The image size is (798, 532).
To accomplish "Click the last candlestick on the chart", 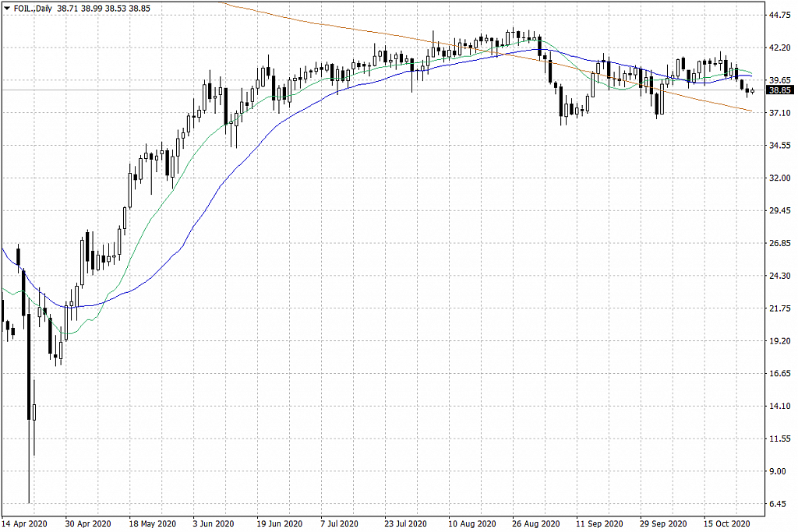I will 753,90.
